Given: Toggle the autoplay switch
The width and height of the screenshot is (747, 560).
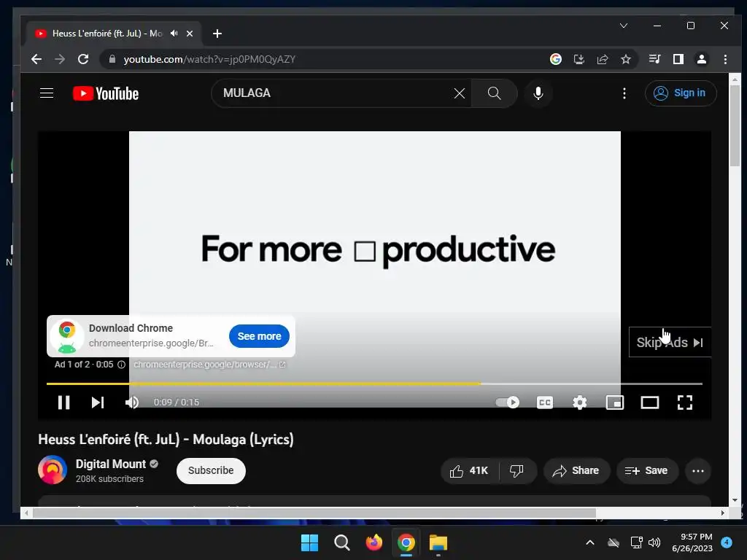Looking at the screenshot, I should point(508,402).
